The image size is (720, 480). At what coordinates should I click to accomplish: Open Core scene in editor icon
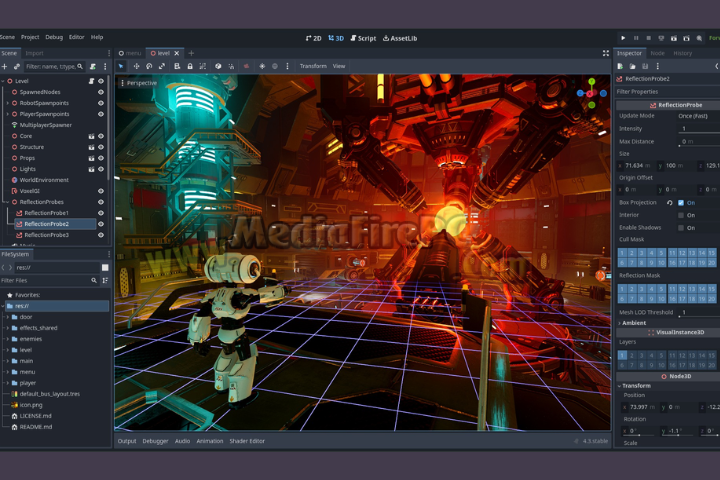point(91,136)
